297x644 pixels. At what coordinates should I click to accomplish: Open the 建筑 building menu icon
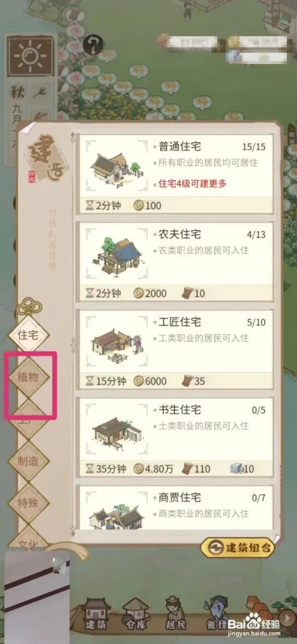pyautogui.click(x=96, y=614)
